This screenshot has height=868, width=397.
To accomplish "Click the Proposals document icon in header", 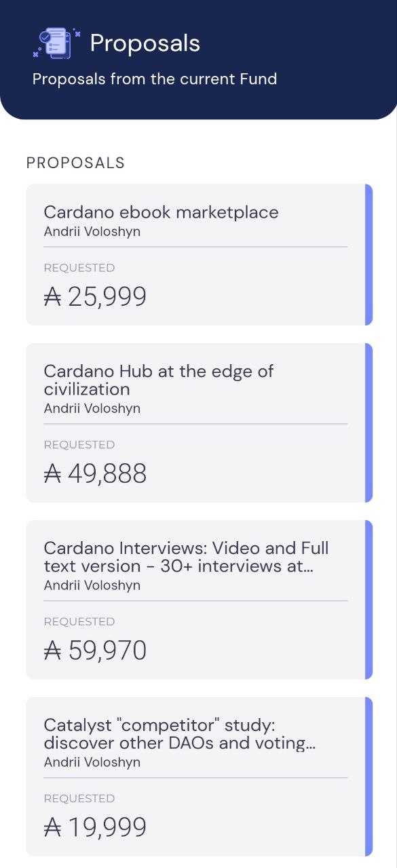I will [57, 43].
